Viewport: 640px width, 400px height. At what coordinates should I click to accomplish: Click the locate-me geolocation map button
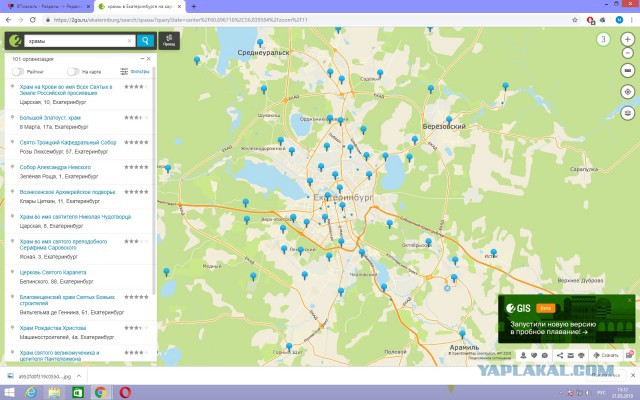coord(627,92)
